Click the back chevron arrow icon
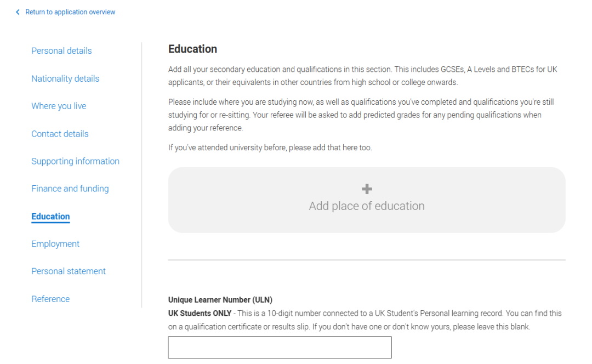The width and height of the screenshot is (592, 364). pos(18,12)
